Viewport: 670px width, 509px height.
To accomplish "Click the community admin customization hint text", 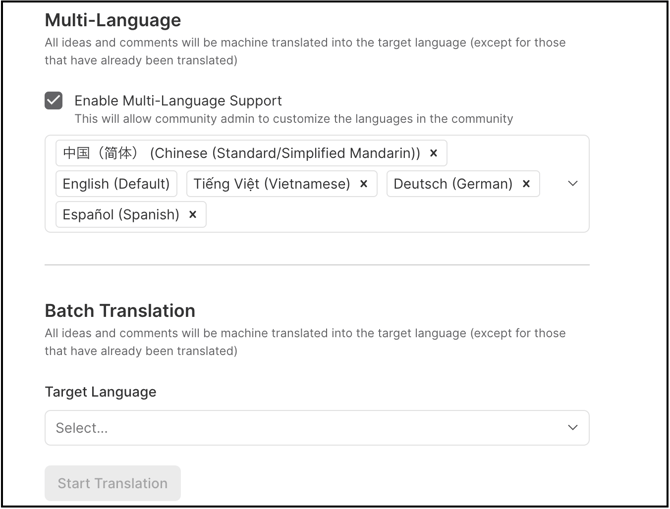I will pos(293,119).
